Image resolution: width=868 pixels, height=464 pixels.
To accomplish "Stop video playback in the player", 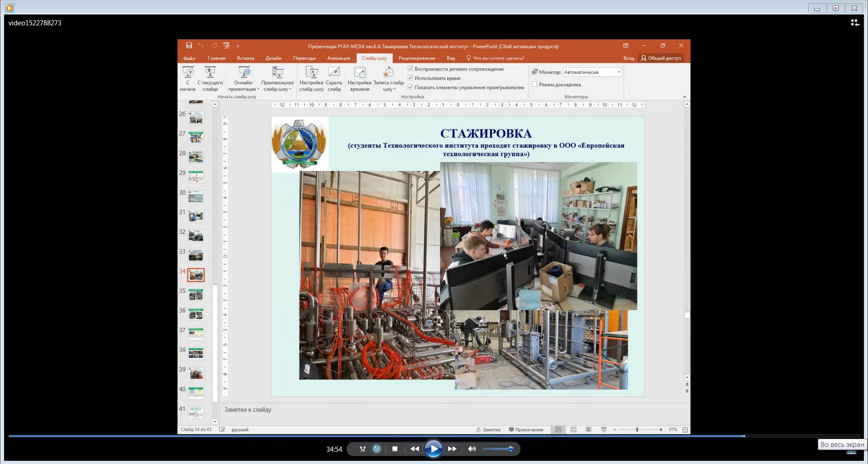I will click(395, 449).
